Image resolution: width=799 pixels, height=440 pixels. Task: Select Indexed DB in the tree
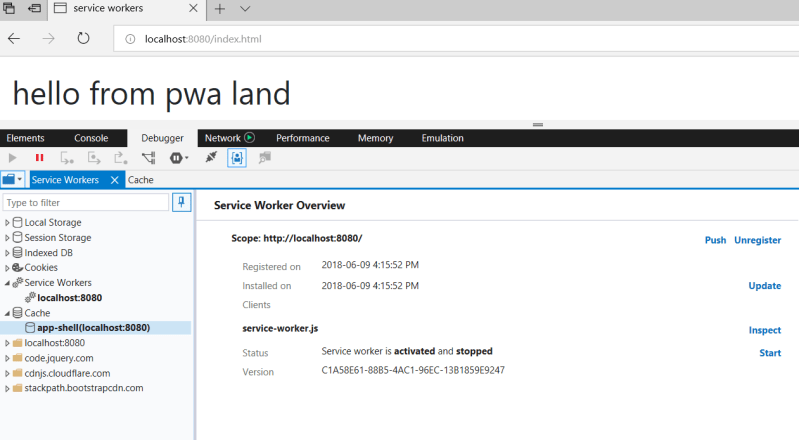pyautogui.click(x=48, y=253)
